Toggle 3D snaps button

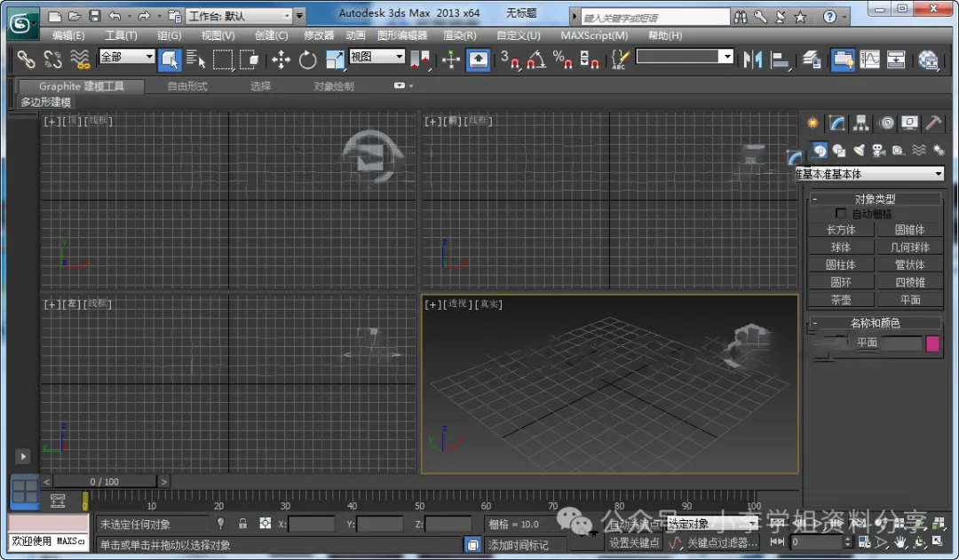click(510, 60)
